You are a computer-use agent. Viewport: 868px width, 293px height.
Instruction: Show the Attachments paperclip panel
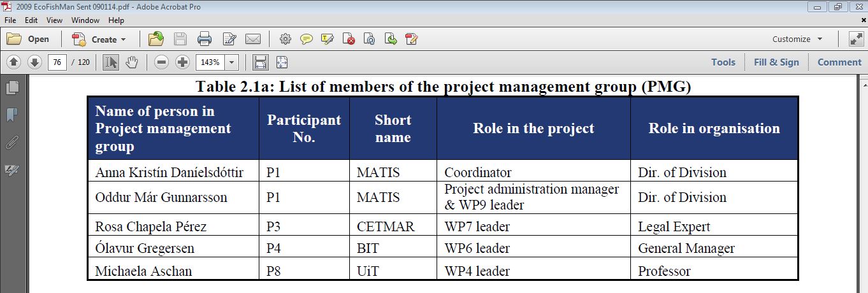tap(12, 143)
